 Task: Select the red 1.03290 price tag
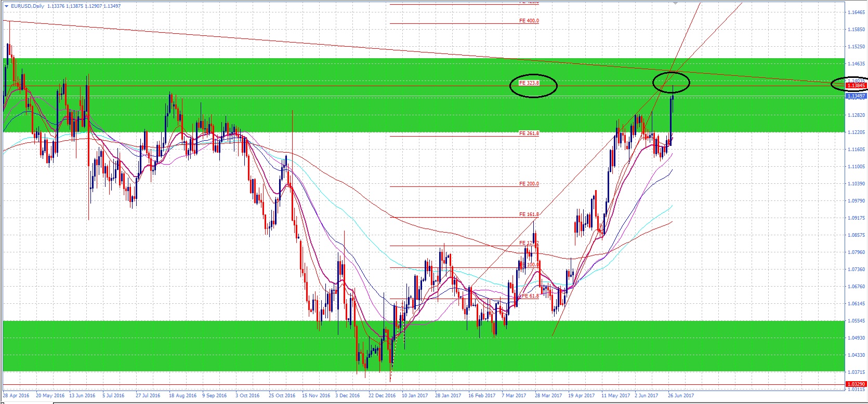tap(856, 384)
